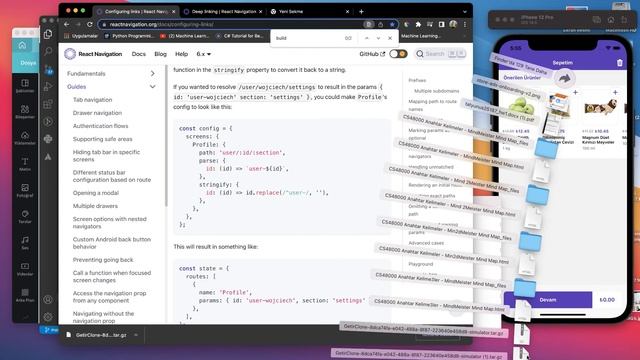Image resolution: width=640 pixels, height=360 pixels.
Task: Click the find-in-page input containing build
Action: point(308,38)
